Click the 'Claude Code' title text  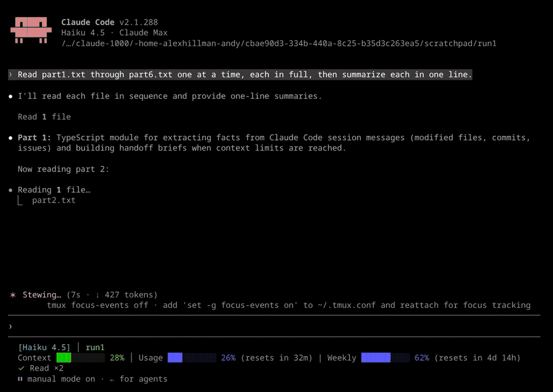point(88,22)
